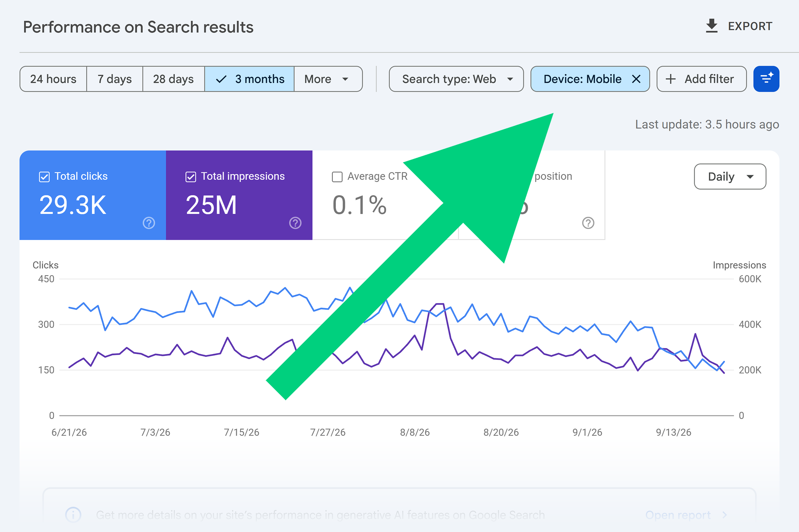Click the Performance on Search results heading
The width and height of the screenshot is (799, 532).
point(138,27)
